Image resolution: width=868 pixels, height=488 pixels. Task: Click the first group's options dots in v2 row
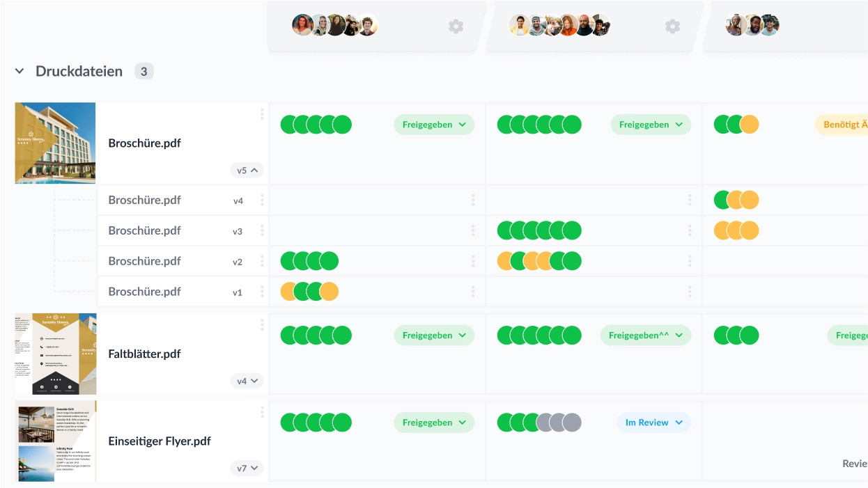[x=473, y=261]
